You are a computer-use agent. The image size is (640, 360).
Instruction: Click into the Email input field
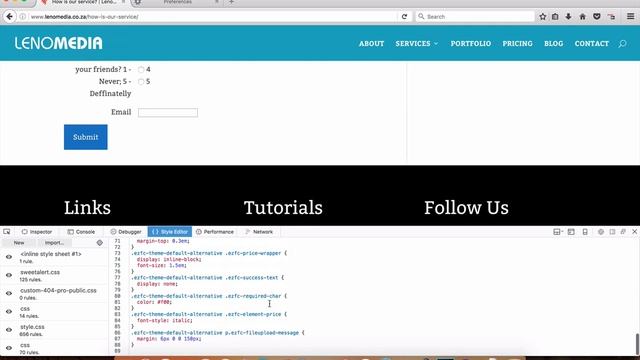click(168, 113)
